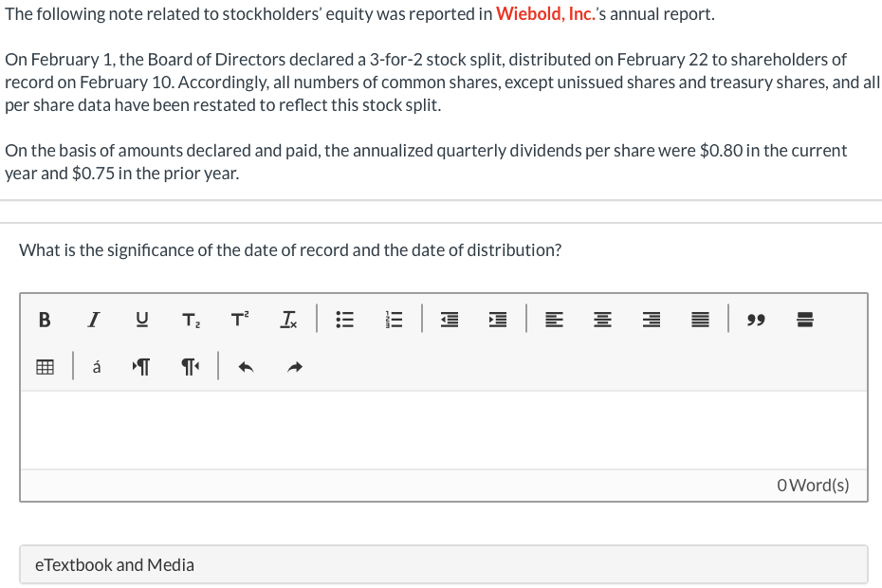Screen dimensions: 882x588
Task: Toggle bold formatting in the editor
Action: pos(45,320)
